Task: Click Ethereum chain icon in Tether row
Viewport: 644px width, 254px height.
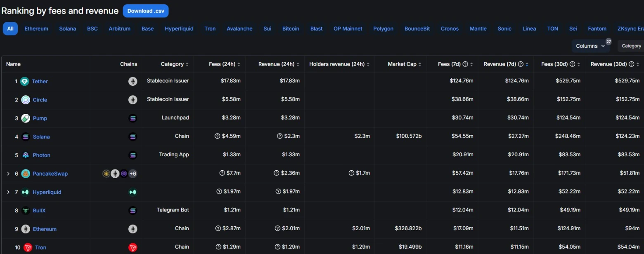Action: point(133,81)
